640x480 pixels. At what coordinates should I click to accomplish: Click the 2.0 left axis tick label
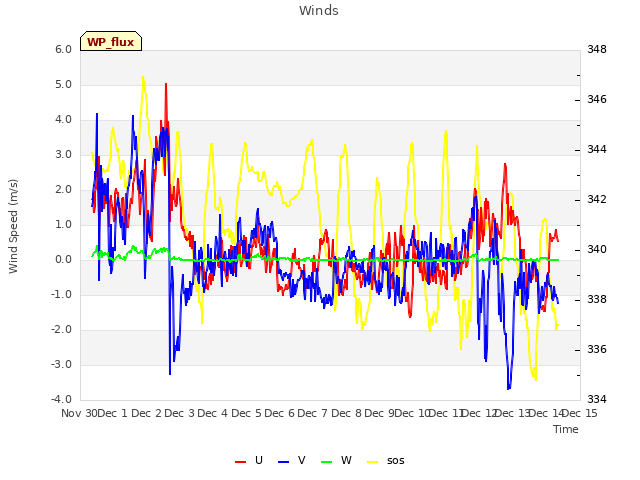tap(63, 189)
